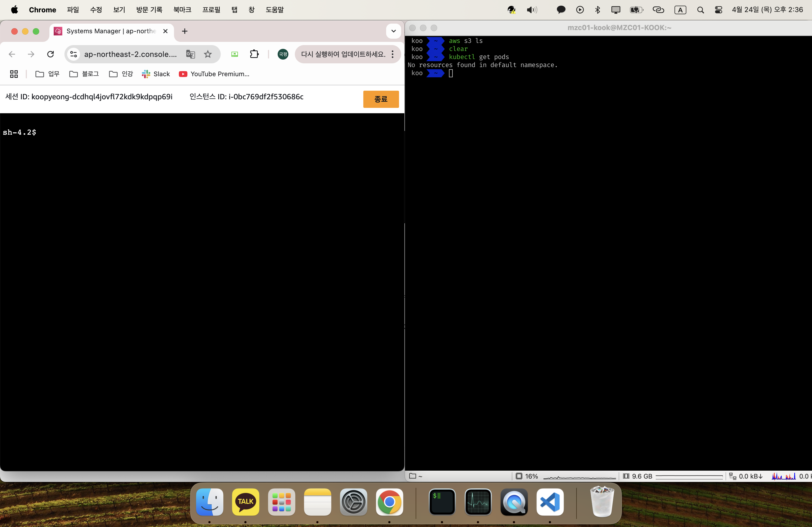Open Chrome three-dot options menu
Viewport: 812px width, 527px height.
point(393,54)
